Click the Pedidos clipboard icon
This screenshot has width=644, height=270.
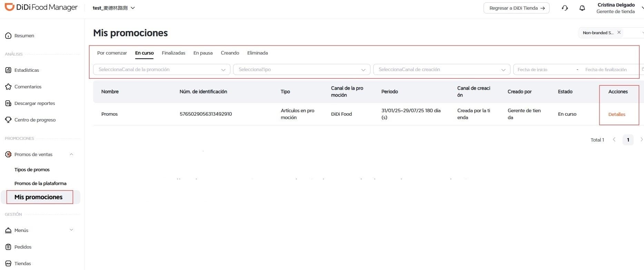[8, 247]
